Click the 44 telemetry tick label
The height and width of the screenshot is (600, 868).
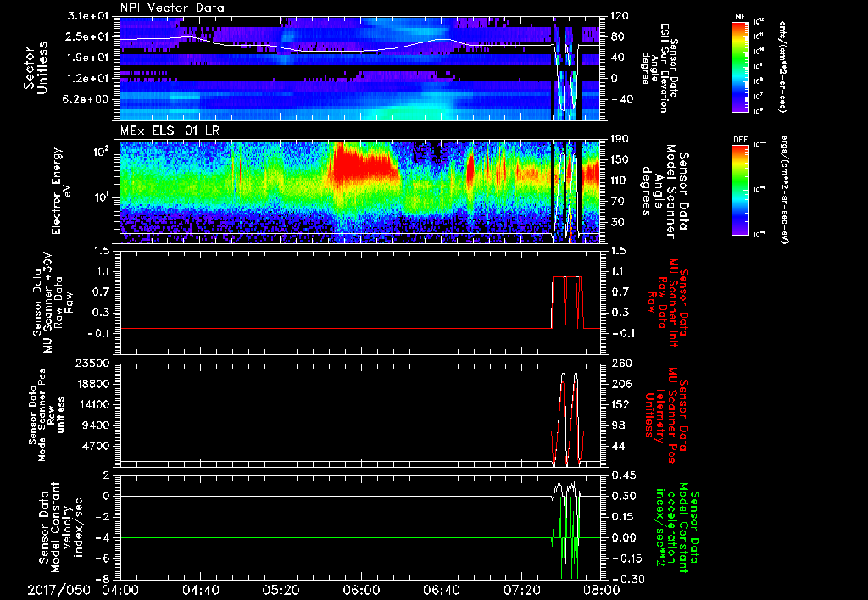tap(618, 446)
